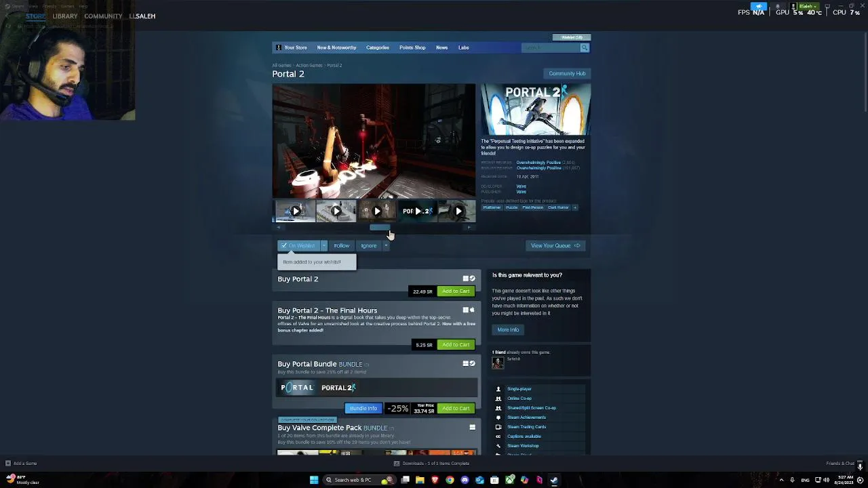Add Portal 2 The Final Hours to cart

(x=456, y=345)
